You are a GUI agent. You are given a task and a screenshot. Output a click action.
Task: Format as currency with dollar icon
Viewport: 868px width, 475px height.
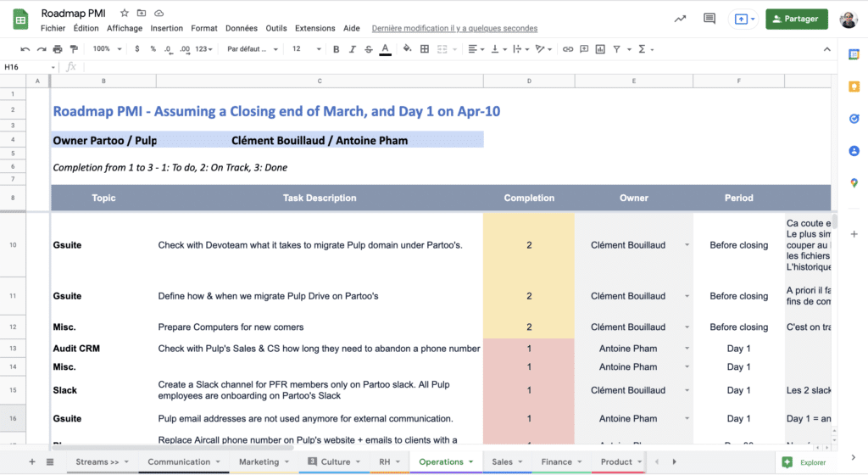[x=136, y=49]
